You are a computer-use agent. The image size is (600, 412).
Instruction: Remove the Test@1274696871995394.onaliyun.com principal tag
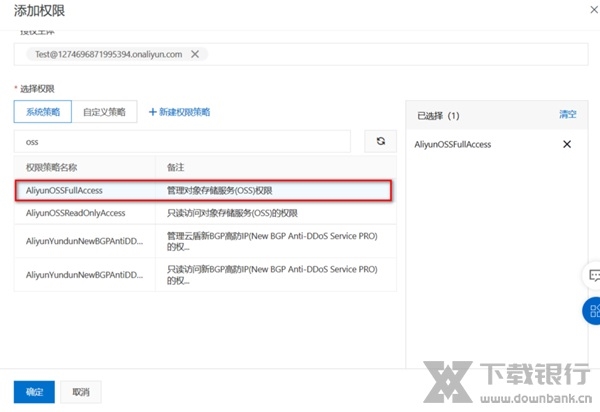[x=195, y=54]
